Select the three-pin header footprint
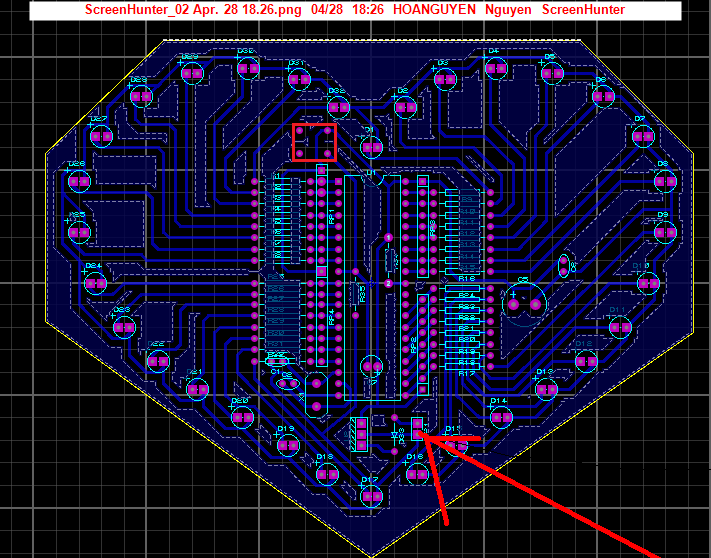 point(358,434)
